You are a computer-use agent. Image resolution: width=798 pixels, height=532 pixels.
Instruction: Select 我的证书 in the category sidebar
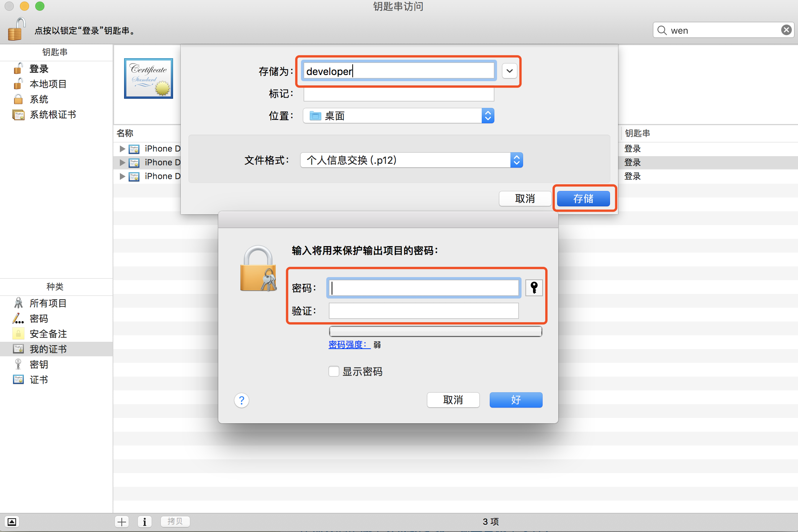coord(48,349)
